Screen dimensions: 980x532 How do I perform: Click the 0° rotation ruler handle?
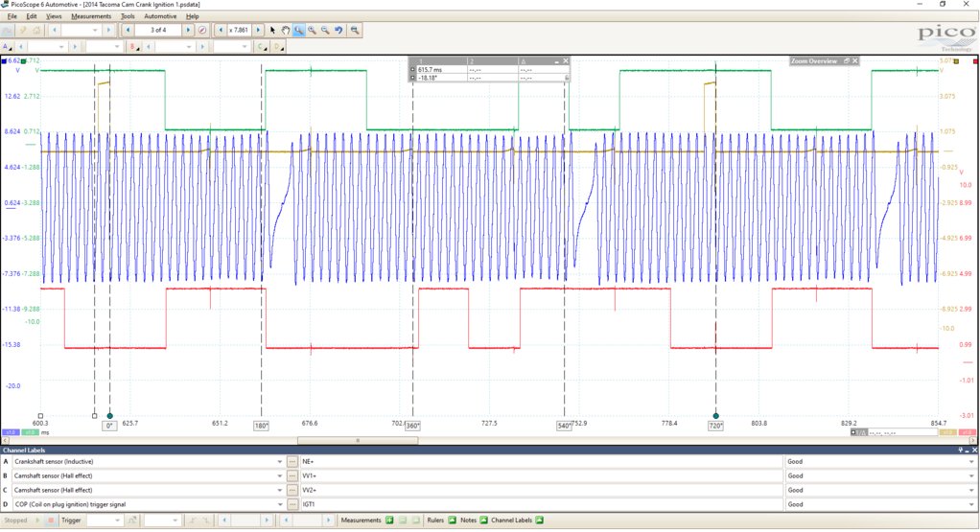pos(110,416)
